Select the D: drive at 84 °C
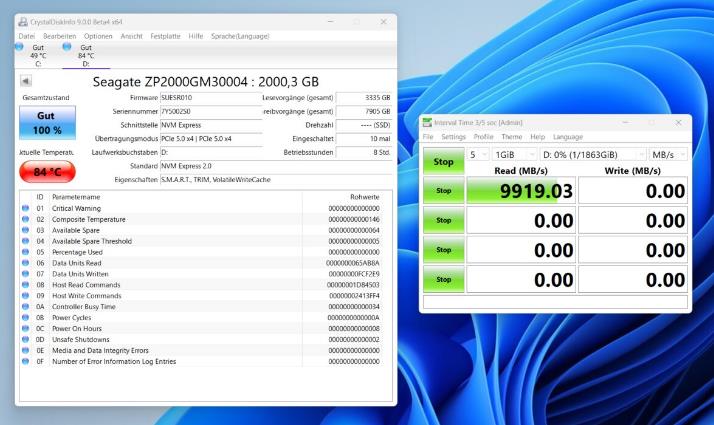Viewport: 714px width, 425px height. pyautogui.click(x=85, y=55)
